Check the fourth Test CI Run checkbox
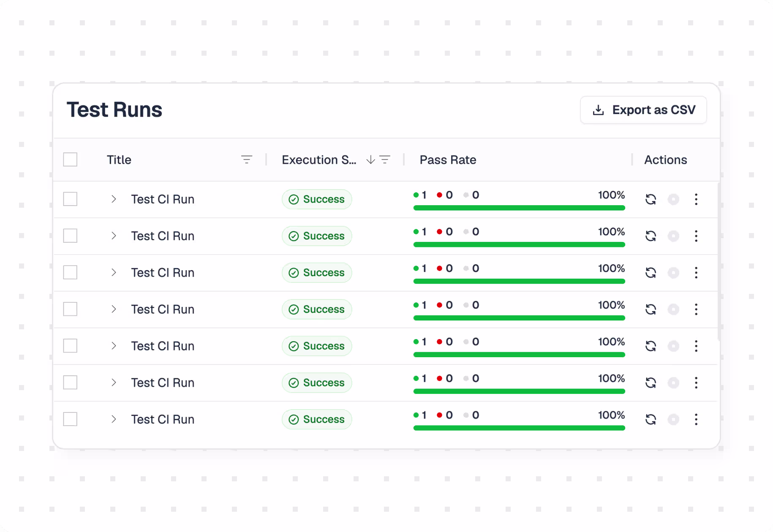 (x=70, y=309)
